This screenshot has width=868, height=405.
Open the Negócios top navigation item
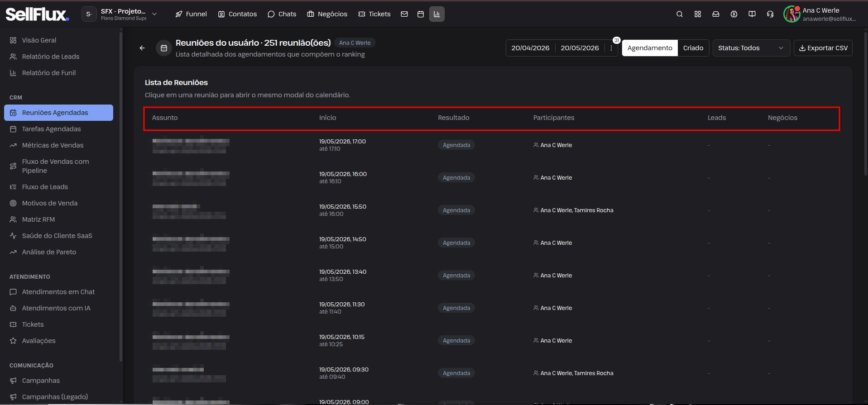point(327,14)
